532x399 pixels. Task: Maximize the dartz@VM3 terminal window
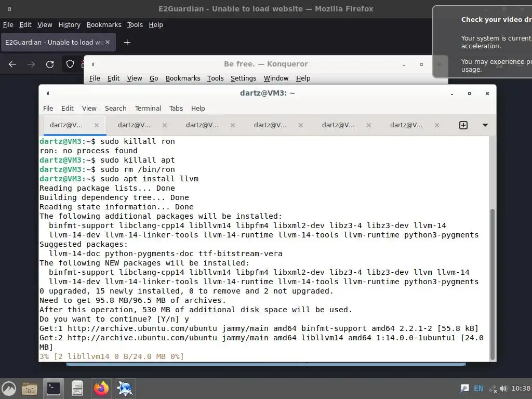click(x=470, y=94)
